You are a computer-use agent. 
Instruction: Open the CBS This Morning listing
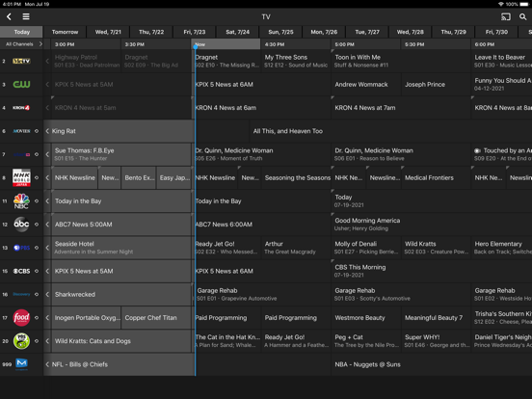pyautogui.click(x=432, y=271)
